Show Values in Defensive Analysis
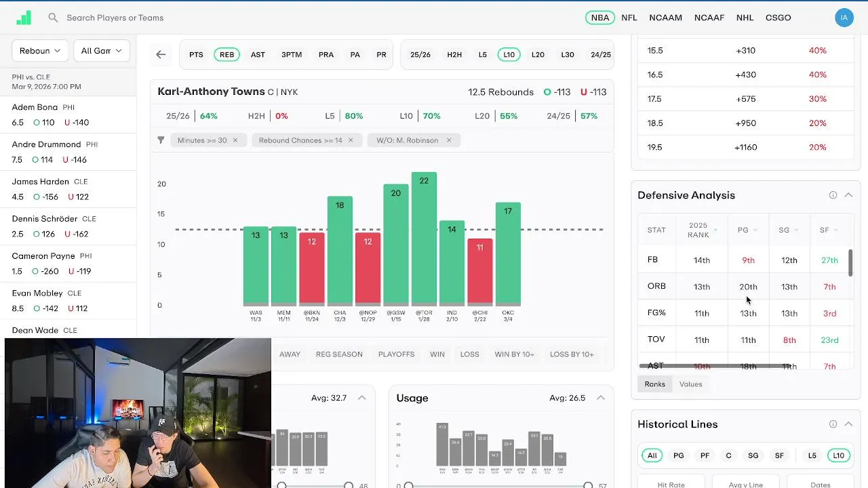The width and height of the screenshot is (868, 488). pyautogui.click(x=690, y=384)
